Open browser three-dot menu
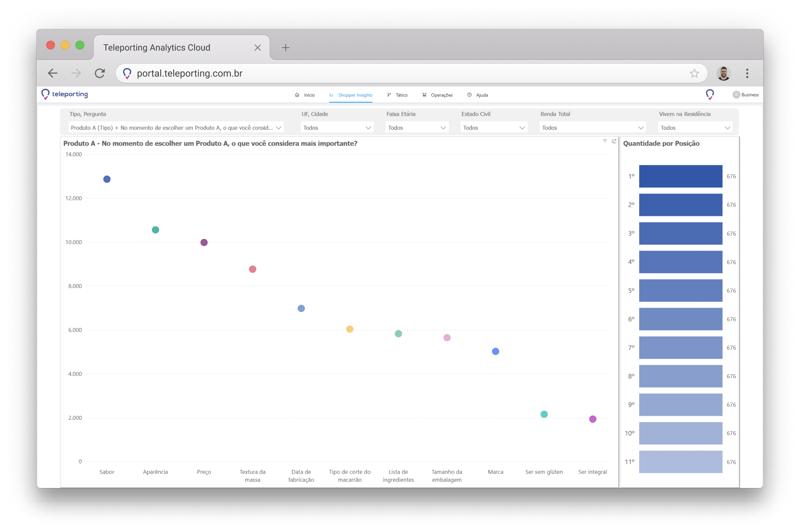800x532 pixels. (x=747, y=73)
